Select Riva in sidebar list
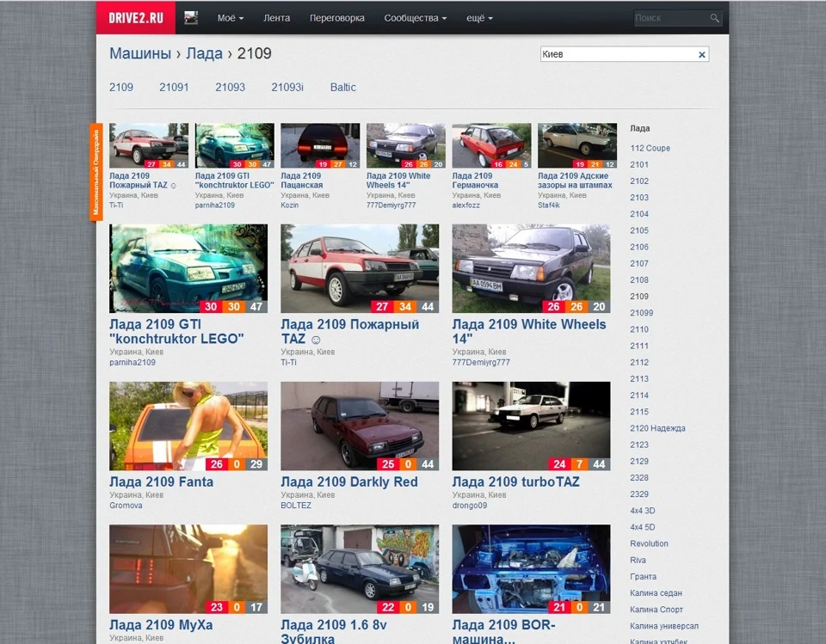Image resolution: width=826 pixels, height=644 pixels. point(638,561)
